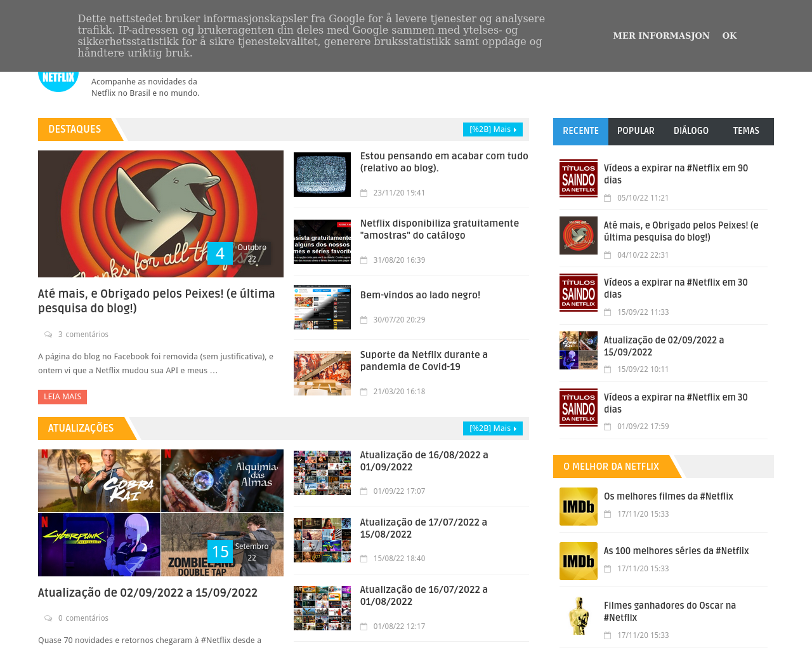Open thumbnail for Atualização de 16/07/2022

coord(322,608)
